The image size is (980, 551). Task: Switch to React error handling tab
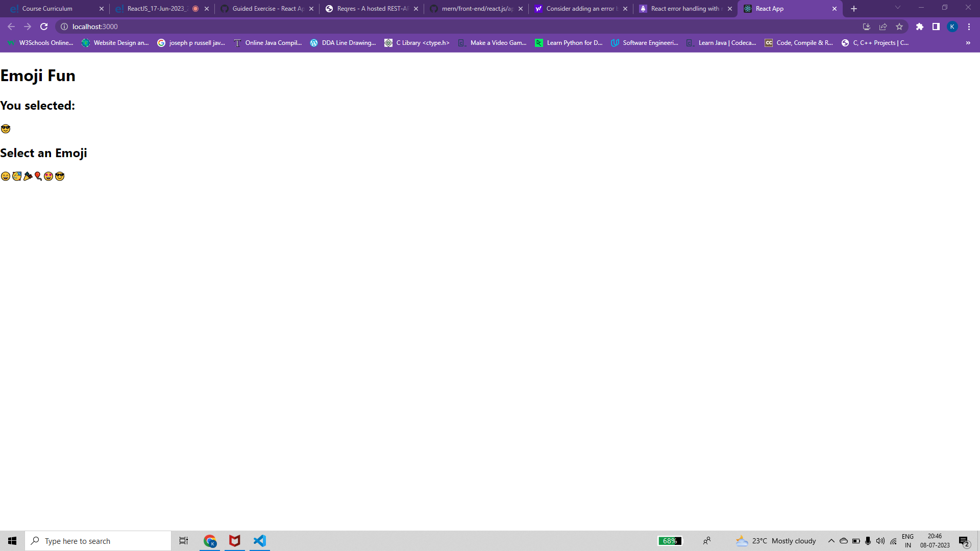[684, 9]
